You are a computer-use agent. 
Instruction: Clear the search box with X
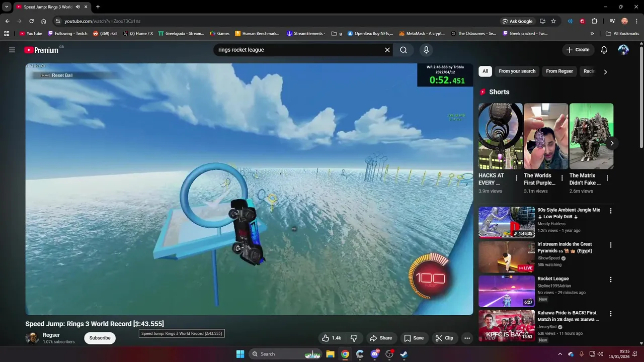pos(387,50)
